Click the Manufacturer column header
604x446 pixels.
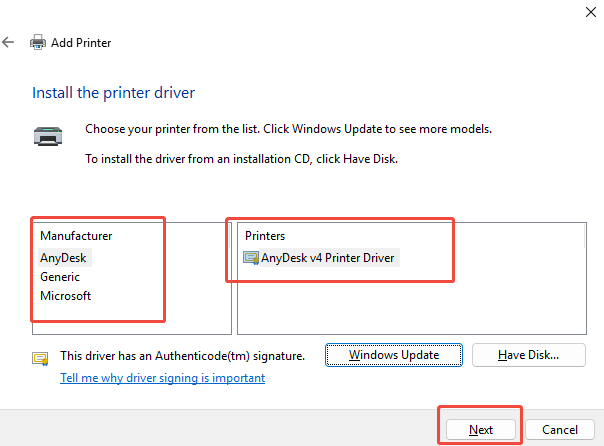(x=76, y=236)
